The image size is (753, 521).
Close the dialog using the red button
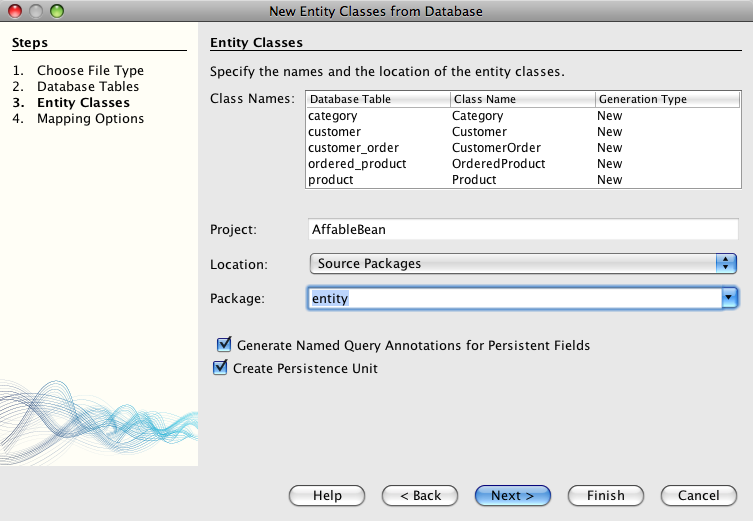[x=15, y=11]
